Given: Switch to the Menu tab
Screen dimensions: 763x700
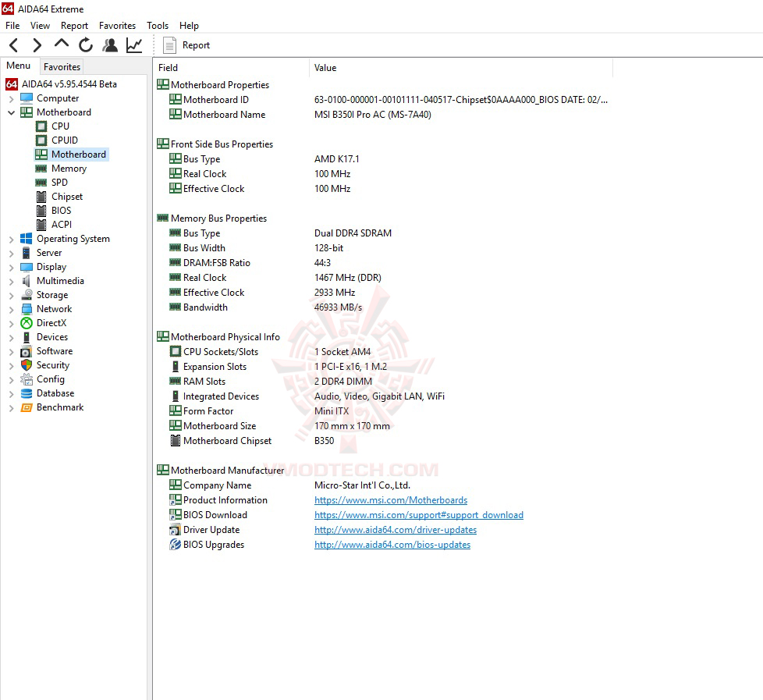Looking at the screenshot, I should click(19, 66).
